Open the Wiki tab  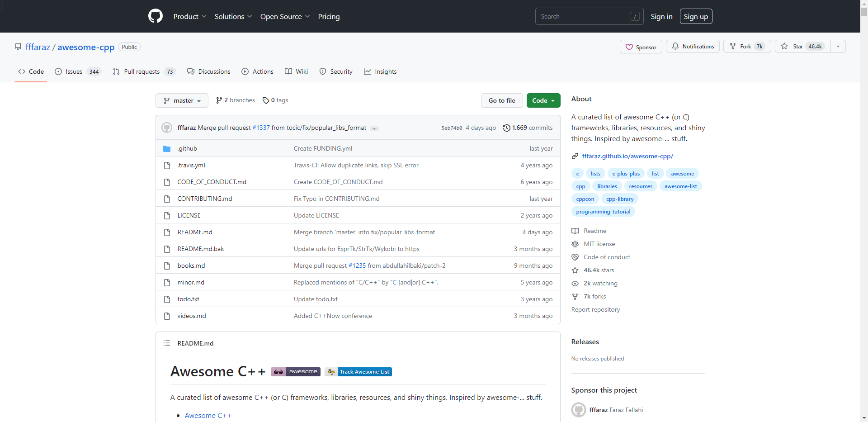pos(297,71)
